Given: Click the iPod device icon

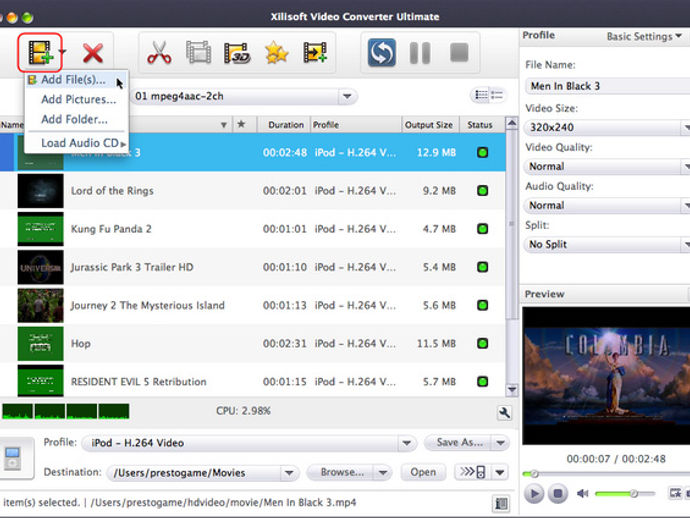Looking at the screenshot, I should (x=13, y=458).
